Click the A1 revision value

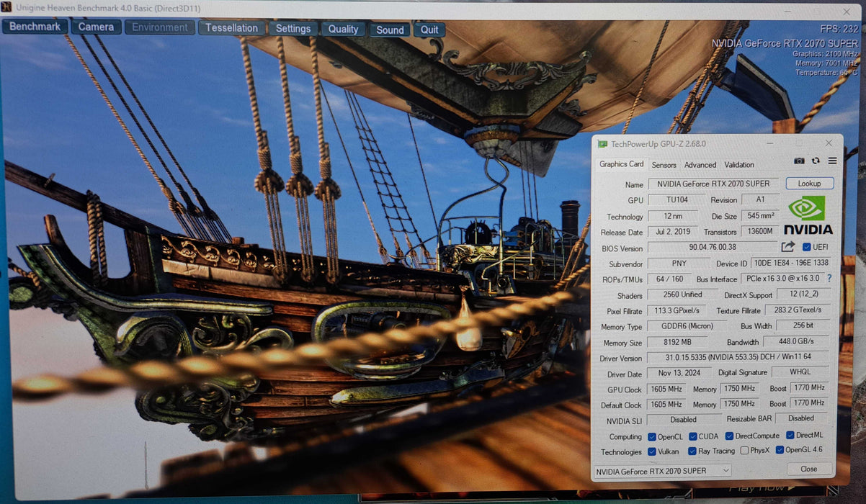[x=760, y=200]
